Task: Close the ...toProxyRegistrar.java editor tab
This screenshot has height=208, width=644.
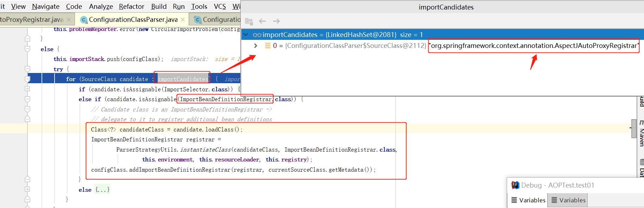Action: pyautogui.click(x=69, y=20)
